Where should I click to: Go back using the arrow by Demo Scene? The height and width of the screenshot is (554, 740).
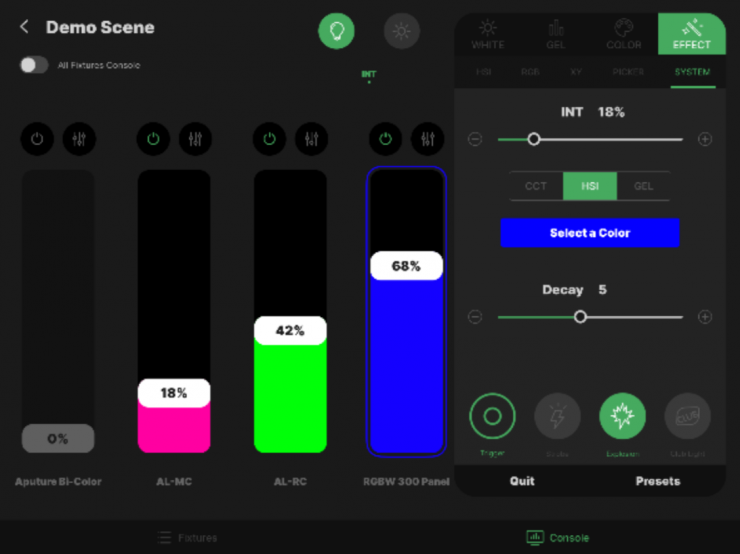click(x=25, y=27)
